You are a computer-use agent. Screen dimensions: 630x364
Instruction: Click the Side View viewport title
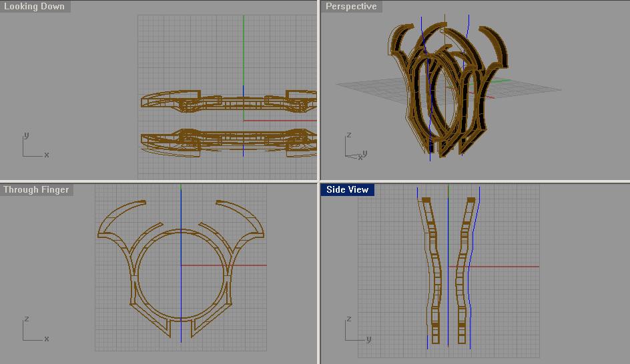(348, 190)
